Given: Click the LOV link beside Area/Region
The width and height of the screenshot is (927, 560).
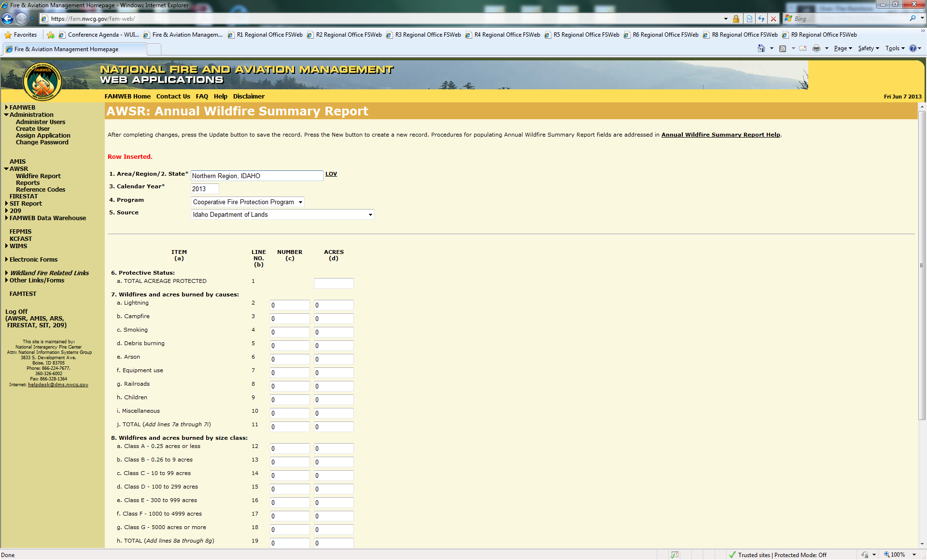Looking at the screenshot, I should click(x=331, y=174).
